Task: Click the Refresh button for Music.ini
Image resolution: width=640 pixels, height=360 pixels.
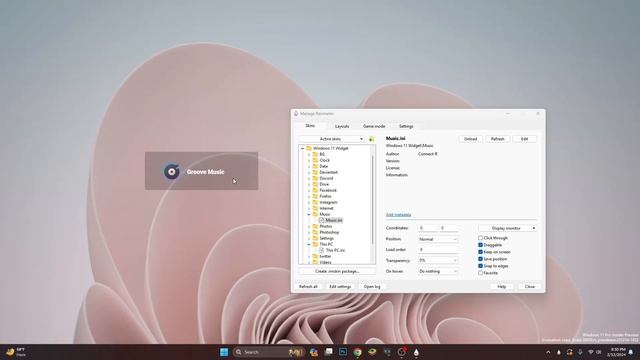Action: [498, 139]
